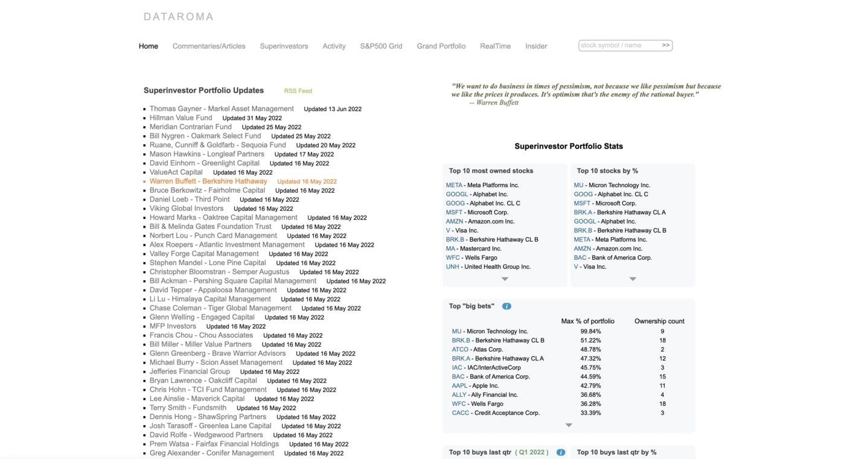This screenshot has width=868, height=459.
Task: Navigate to the Insider section
Action: [536, 46]
